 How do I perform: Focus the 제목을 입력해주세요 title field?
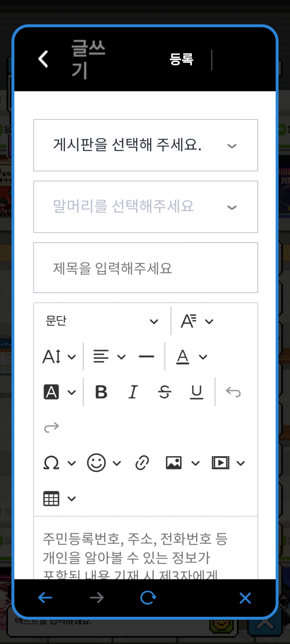tap(146, 268)
